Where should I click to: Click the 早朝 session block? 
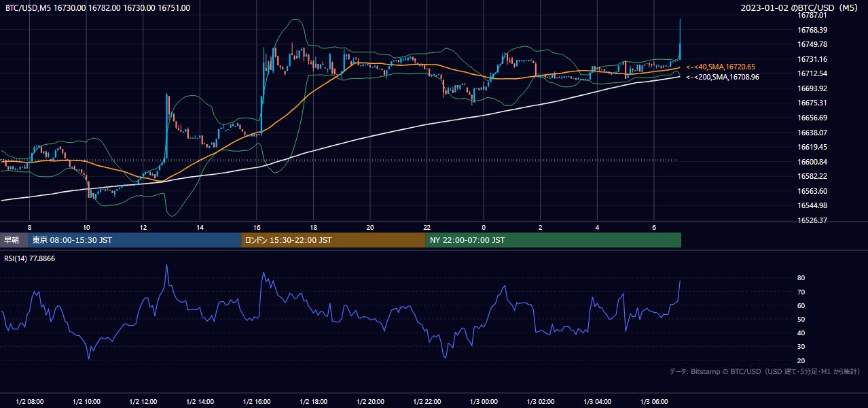point(14,240)
